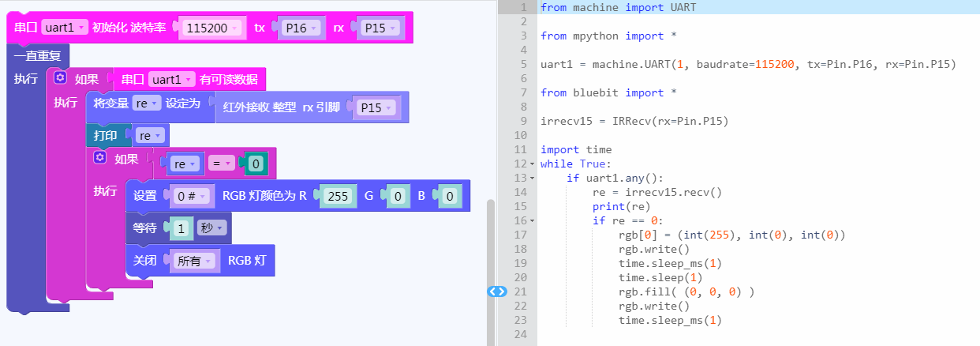This screenshot has width=980, height=346.
Task: Collapse the 'while True' fold arrow on line 12
Action: (x=533, y=164)
